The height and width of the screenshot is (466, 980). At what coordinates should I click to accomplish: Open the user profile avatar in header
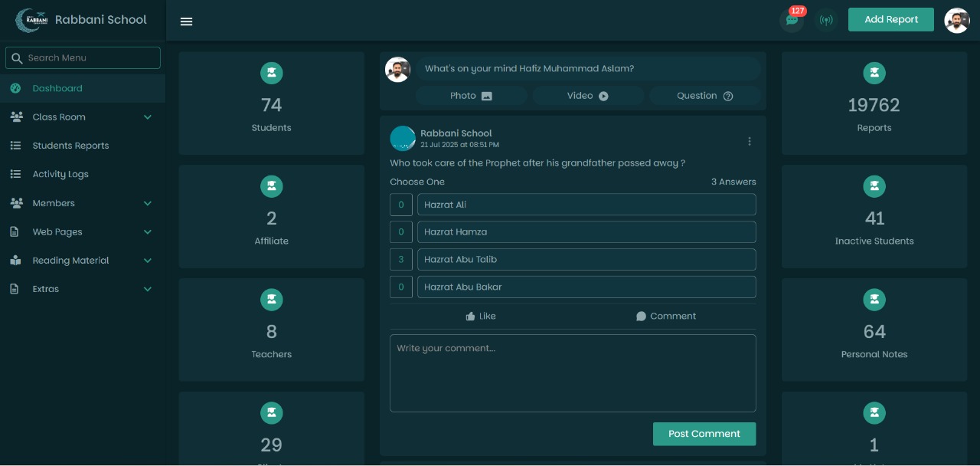point(957,21)
